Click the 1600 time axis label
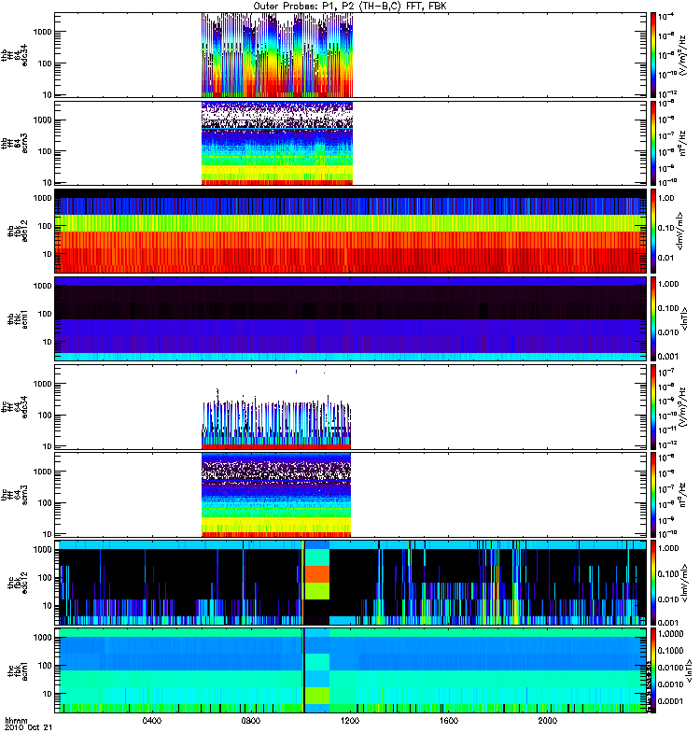The height and width of the screenshot is (747, 700). 449,721
